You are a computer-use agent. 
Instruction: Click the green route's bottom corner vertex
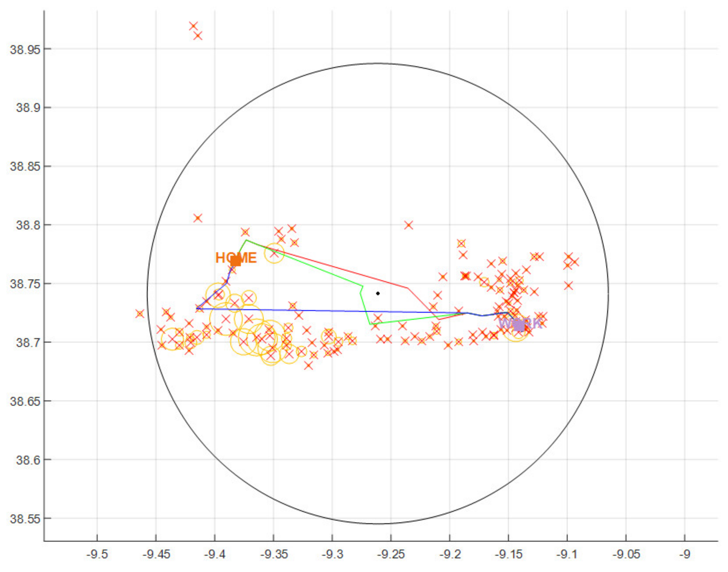tap(370, 324)
